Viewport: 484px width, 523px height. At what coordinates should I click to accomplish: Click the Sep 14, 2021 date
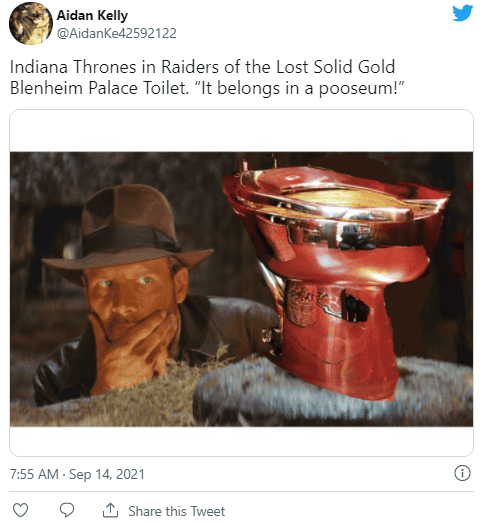[107, 474]
